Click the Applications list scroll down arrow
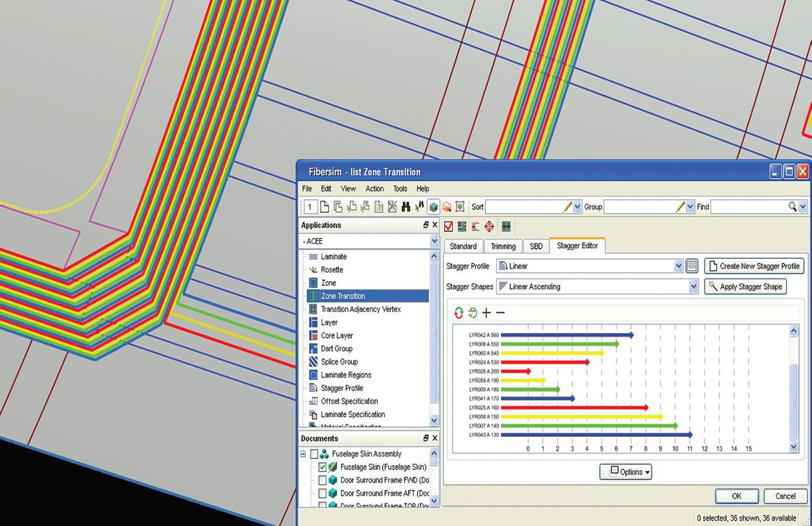The image size is (812, 526). (x=434, y=420)
